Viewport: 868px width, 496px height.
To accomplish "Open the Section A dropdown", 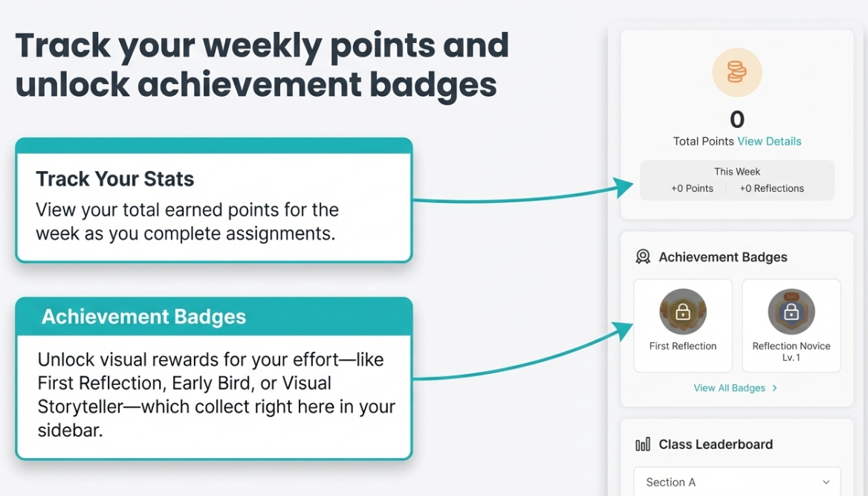I will coord(736,482).
